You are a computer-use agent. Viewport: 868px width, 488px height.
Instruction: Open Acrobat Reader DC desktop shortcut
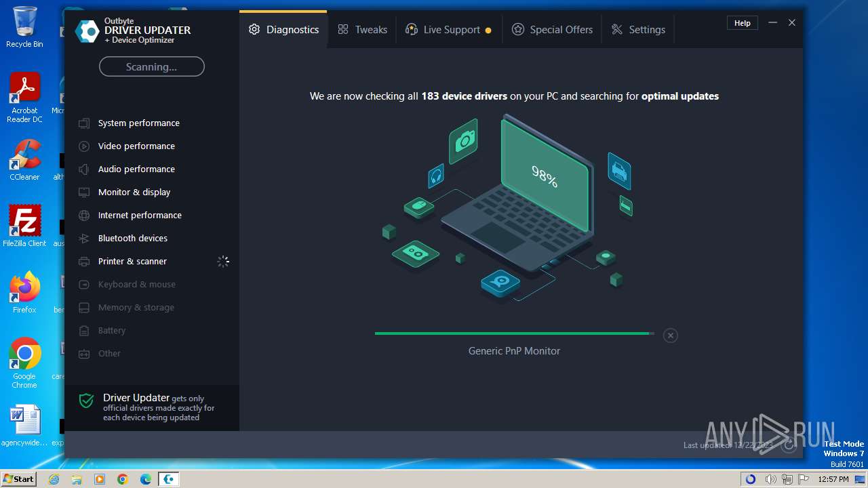[24, 98]
